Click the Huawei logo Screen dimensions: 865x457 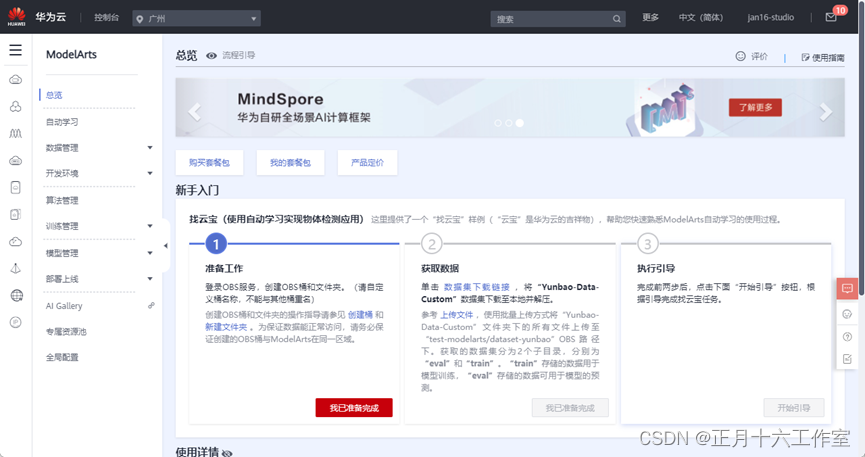pos(17,17)
